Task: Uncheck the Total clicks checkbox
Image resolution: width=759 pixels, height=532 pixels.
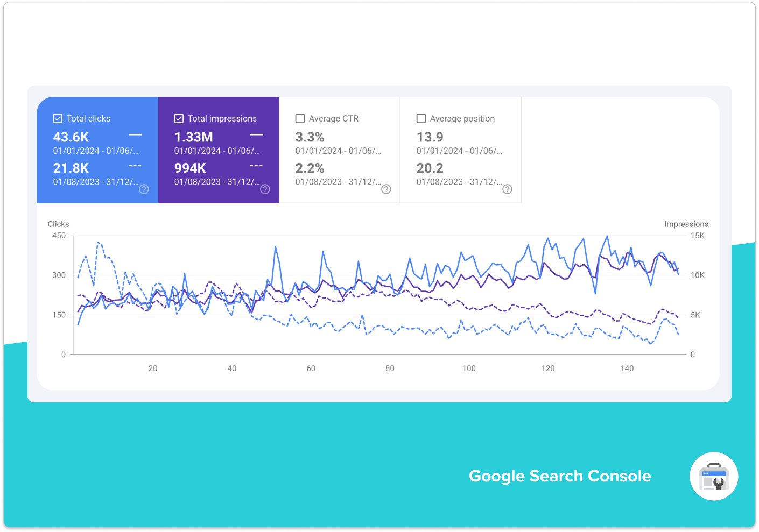Action: coord(57,118)
